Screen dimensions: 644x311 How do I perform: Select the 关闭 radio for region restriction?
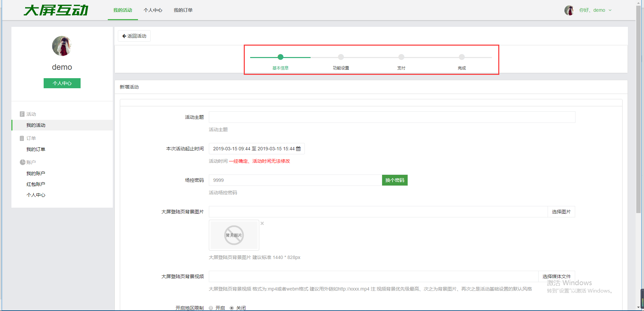point(232,308)
